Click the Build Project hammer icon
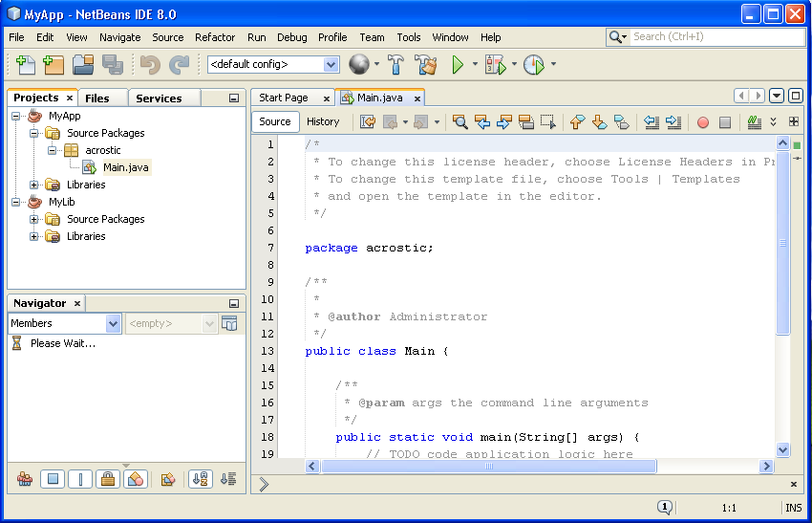The width and height of the screenshot is (812, 523). (x=395, y=65)
